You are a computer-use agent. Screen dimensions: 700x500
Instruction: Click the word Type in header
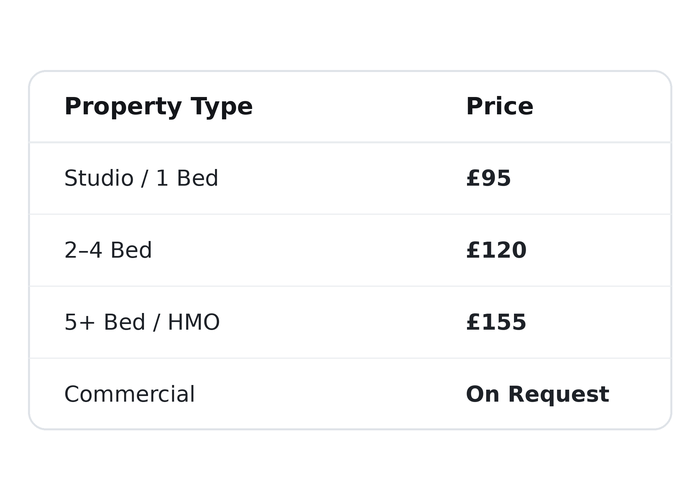222,108
